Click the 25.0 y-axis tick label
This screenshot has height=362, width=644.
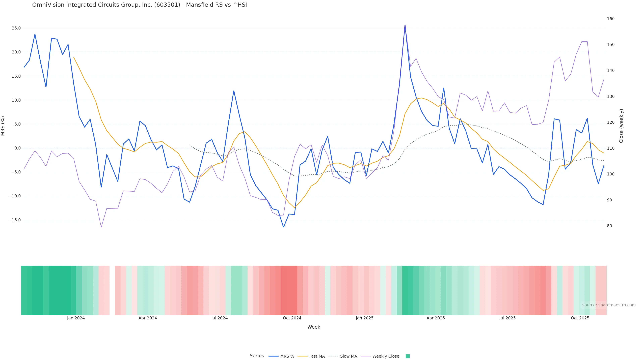16,28
